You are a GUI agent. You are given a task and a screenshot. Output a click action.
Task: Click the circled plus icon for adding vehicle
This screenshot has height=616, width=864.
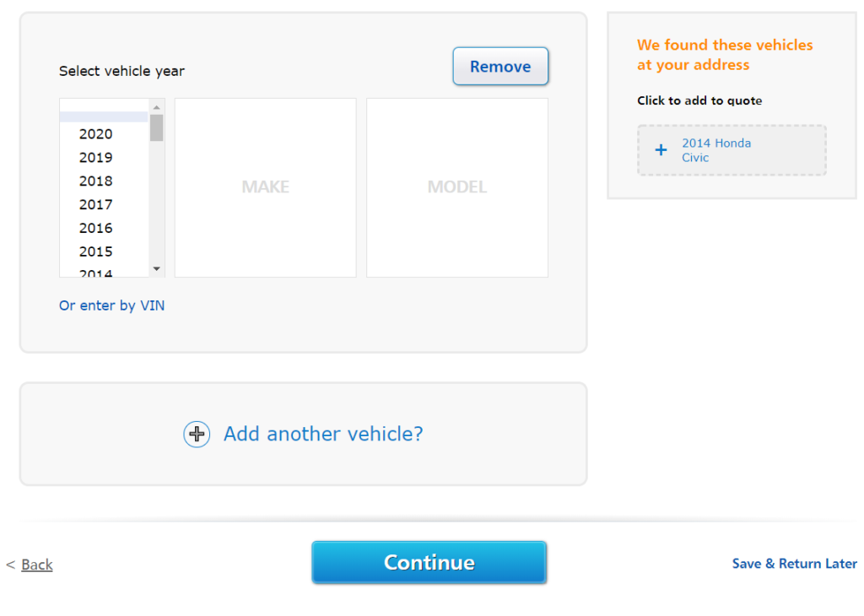197,435
